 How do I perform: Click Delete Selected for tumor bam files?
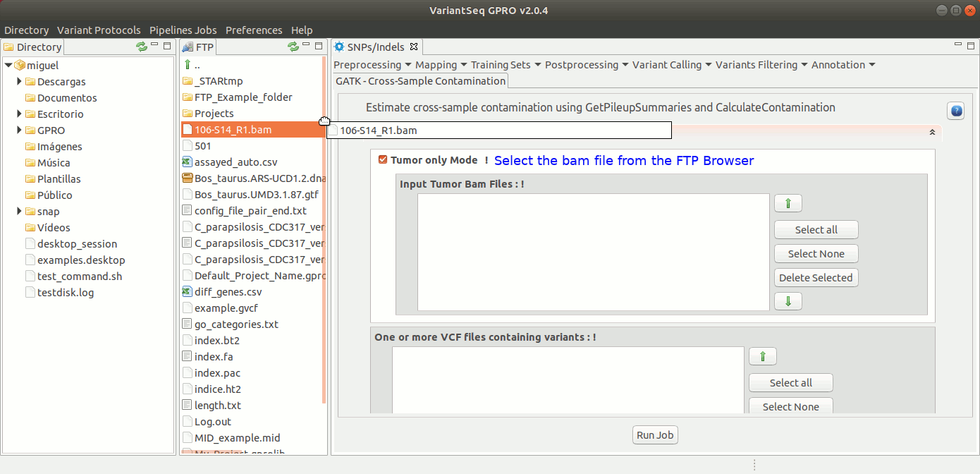coord(816,278)
